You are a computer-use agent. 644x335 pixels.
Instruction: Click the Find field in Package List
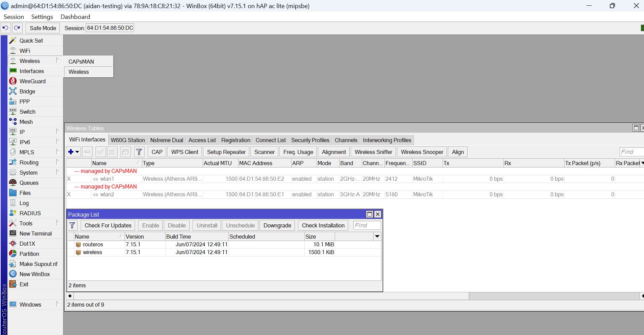point(367,225)
